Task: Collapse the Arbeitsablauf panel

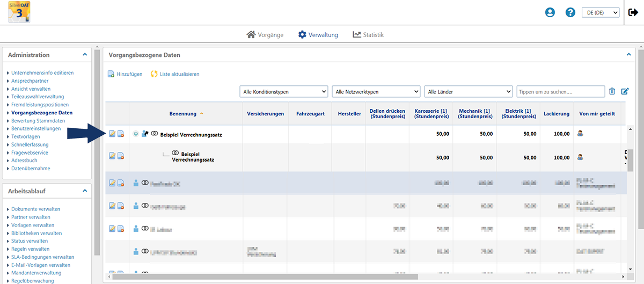Action: click(x=84, y=191)
